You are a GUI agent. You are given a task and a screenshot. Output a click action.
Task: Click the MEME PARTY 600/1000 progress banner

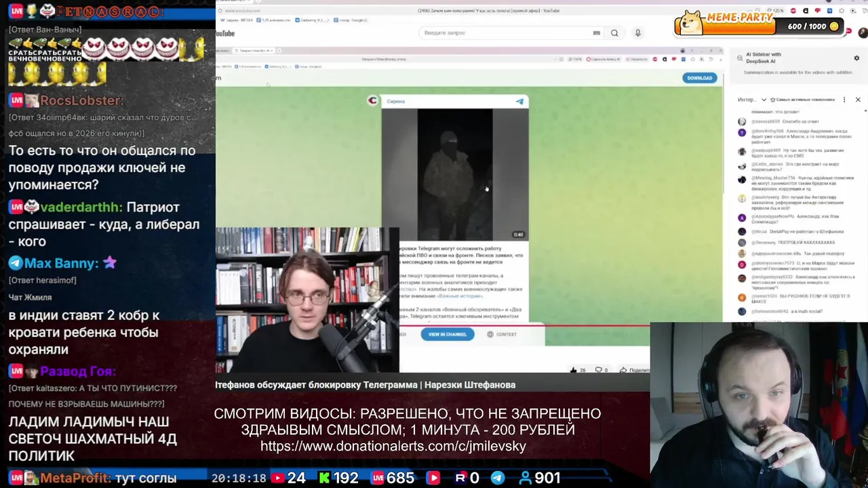[759, 24]
